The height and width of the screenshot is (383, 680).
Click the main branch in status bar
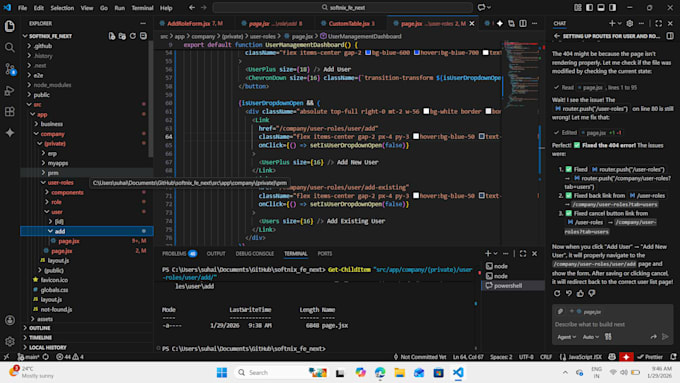[x=29, y=357]
